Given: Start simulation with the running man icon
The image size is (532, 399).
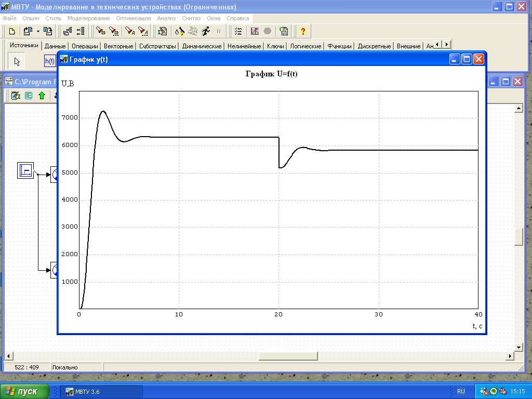Looking at the screenshot, I should tap(205, 31).
